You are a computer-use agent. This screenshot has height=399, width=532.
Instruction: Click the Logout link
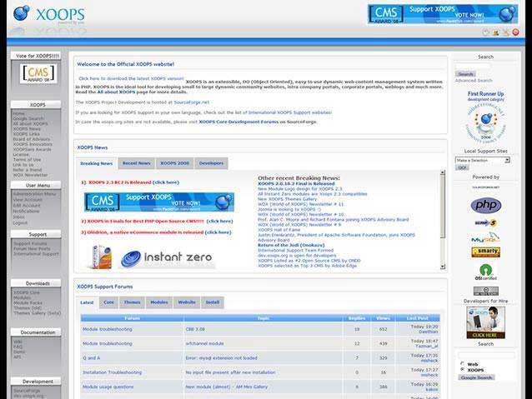pyautogui.click(x=20, y=222)
